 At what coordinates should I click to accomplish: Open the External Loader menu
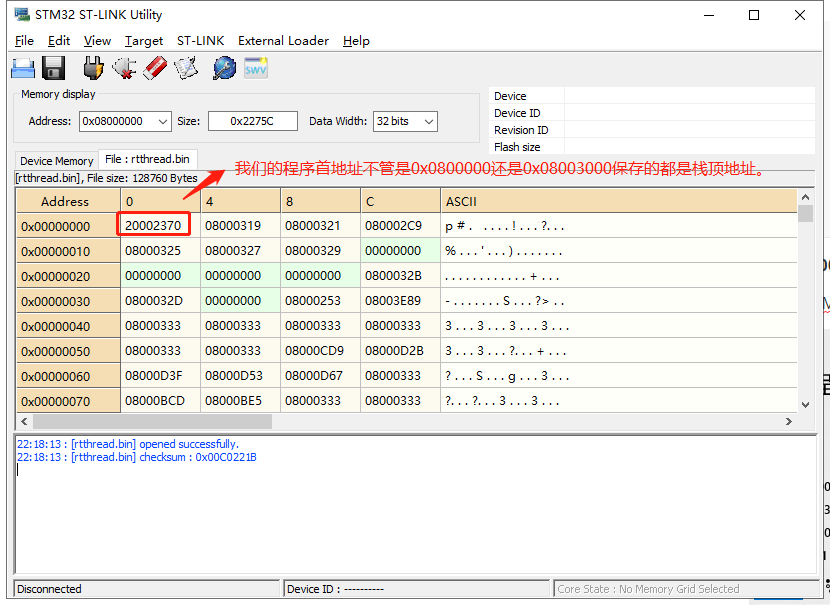tap(283, 41)
